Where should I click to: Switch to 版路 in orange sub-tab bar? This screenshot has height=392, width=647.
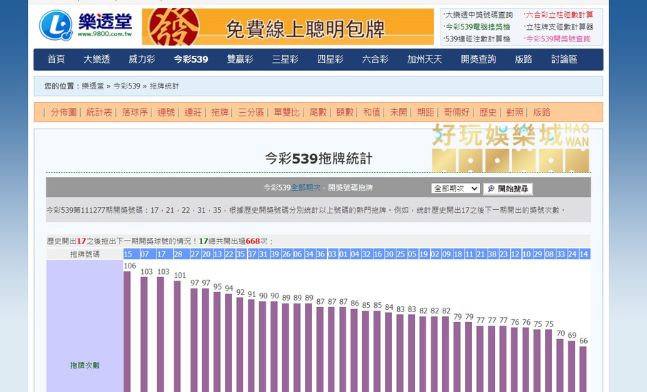(x=541, y=112)
